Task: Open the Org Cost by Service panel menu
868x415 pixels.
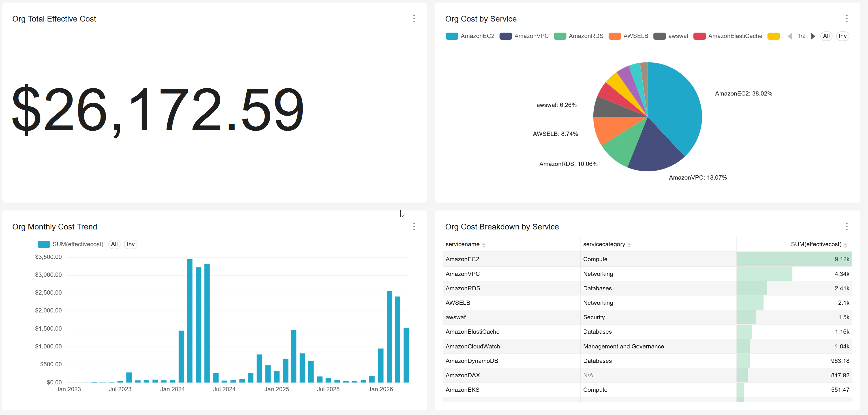Action: click(847, 19)
